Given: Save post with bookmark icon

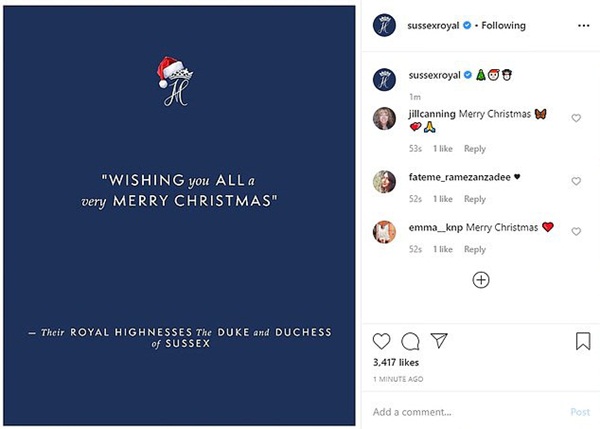Looking at the screenshot, I should pyautogui.click(x=583, y=341).
